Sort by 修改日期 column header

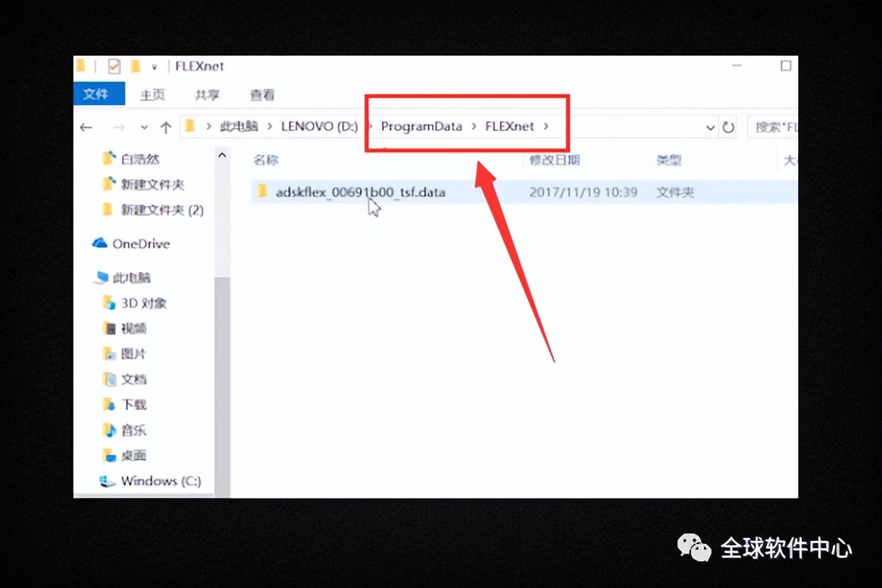coord(554,159)
